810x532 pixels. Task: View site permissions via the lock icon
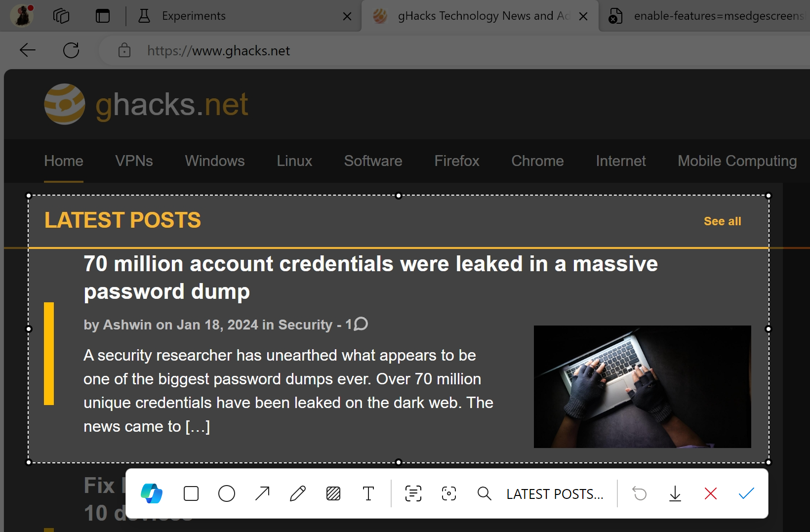(124, 50)
